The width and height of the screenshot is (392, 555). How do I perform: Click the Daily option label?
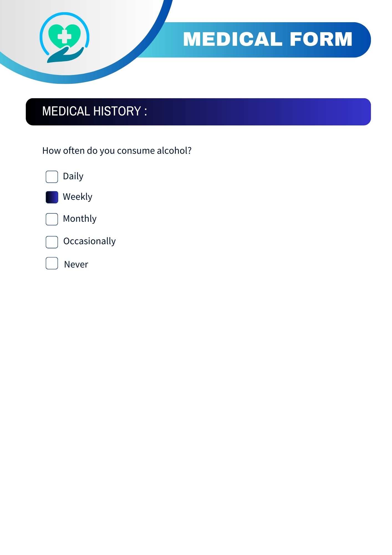tap(73, 176)
